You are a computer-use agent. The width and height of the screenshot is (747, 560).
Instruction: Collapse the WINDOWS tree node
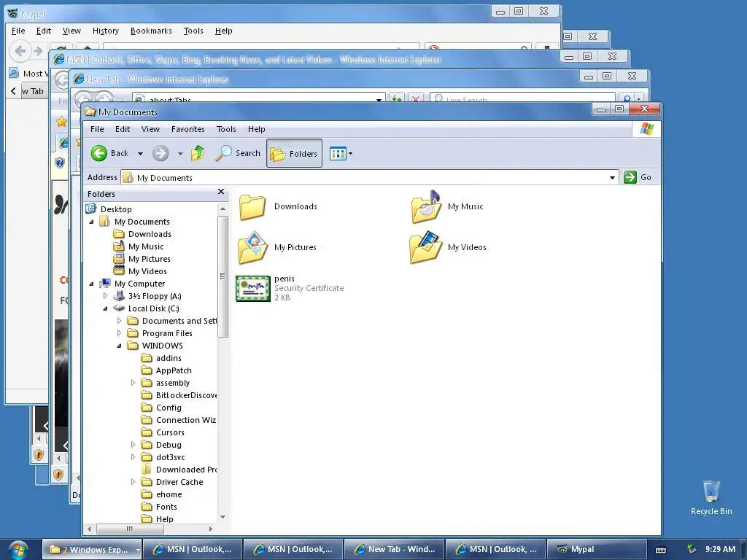(x=119, y=346)
